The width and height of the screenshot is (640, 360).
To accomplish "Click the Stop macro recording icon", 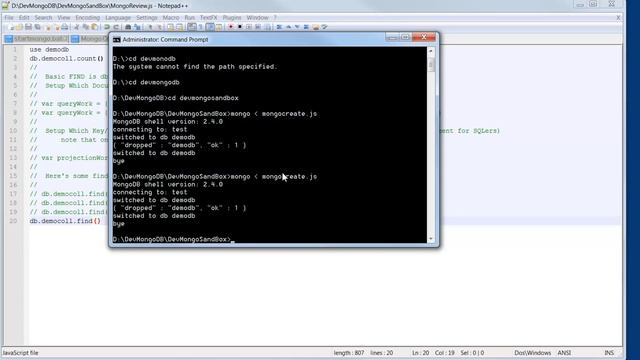I will pos(240,27).
